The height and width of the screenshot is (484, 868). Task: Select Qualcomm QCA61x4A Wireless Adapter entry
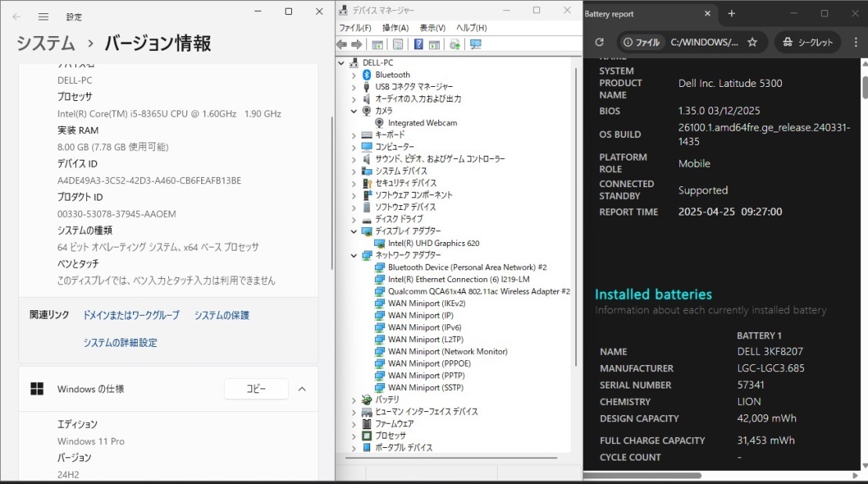point(479,291)
